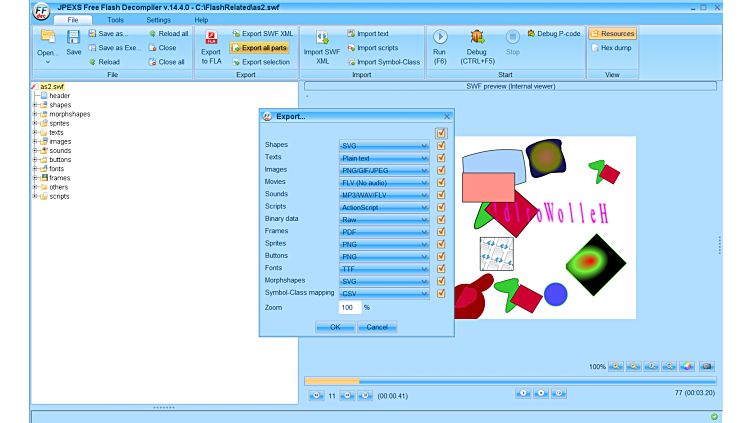Screen dimensions: 752x423
Task: Toggle the select-all checkbox above Shapes
Action: (441, 133)
